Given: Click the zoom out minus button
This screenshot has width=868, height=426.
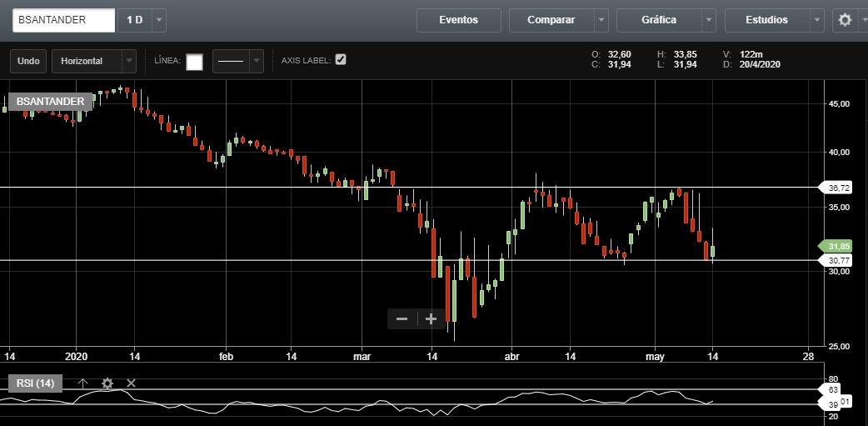Looking at the screenshot, I should tap(402, 318).
